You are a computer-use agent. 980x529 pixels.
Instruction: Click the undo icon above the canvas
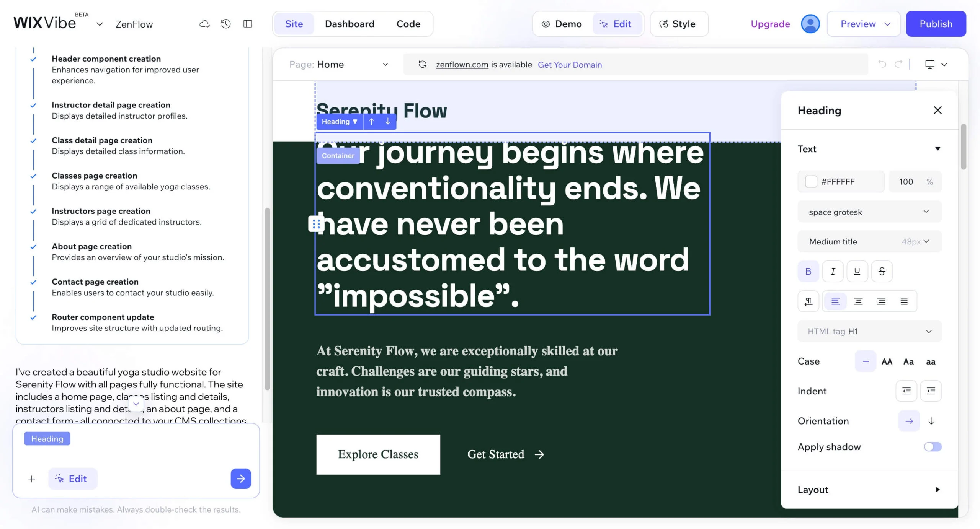pyautogui.click(x=882, y=64)
